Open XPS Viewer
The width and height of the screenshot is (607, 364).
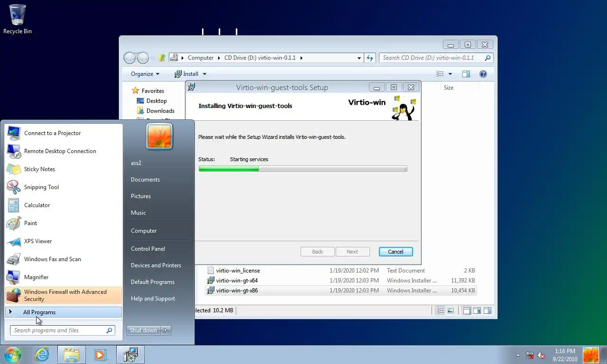pos(64,241)
